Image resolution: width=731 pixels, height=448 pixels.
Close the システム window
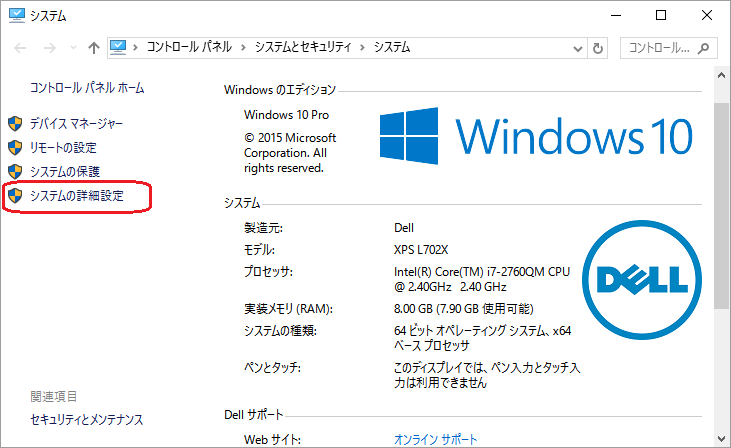(x=707, y=15)
